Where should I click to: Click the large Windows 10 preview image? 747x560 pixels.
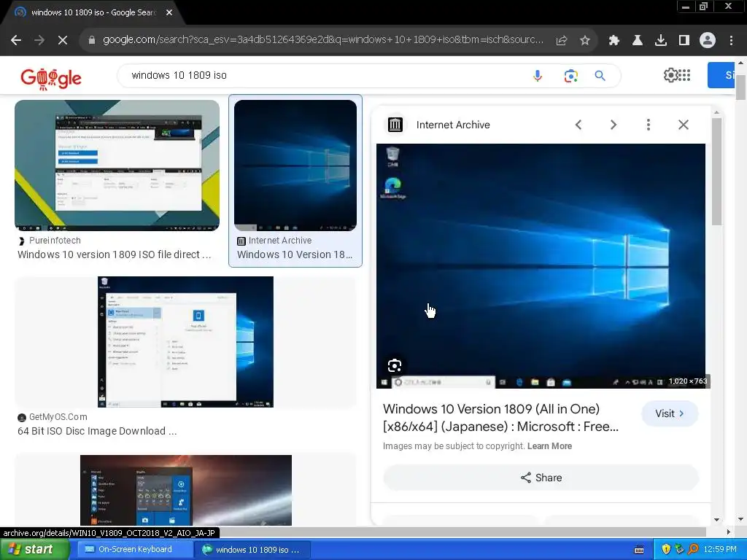click(541, 265)
